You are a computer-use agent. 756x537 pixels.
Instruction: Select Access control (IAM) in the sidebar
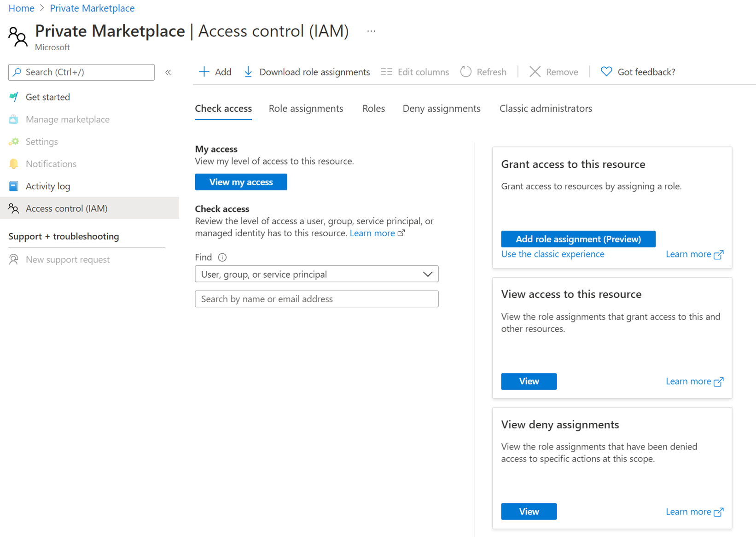click(x=66, y=208)
